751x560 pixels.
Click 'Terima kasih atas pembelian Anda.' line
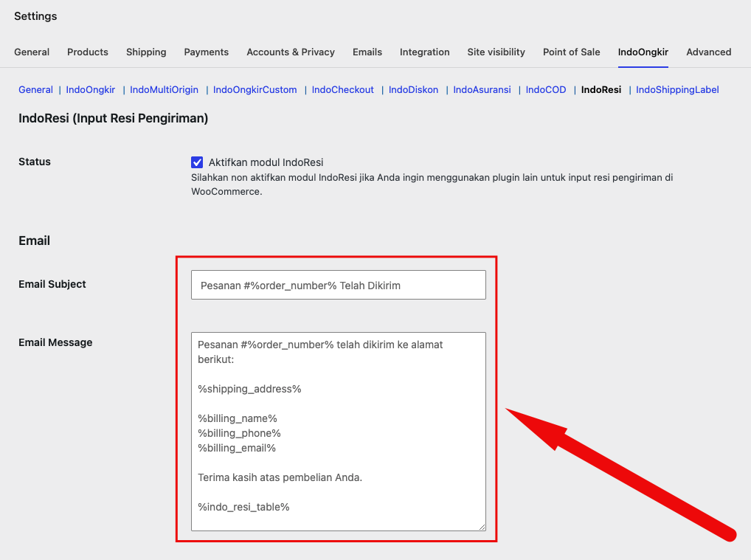pyautogui.click(x=280, y=477)
